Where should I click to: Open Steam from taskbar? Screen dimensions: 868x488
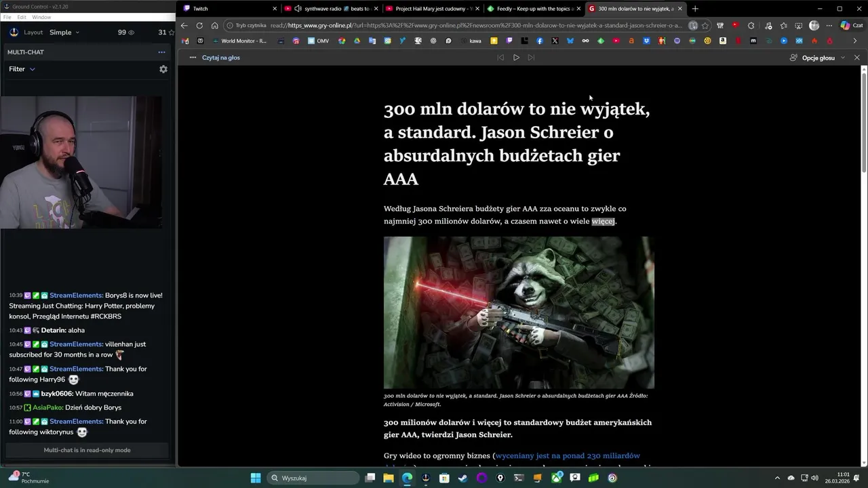pos(462,478)
